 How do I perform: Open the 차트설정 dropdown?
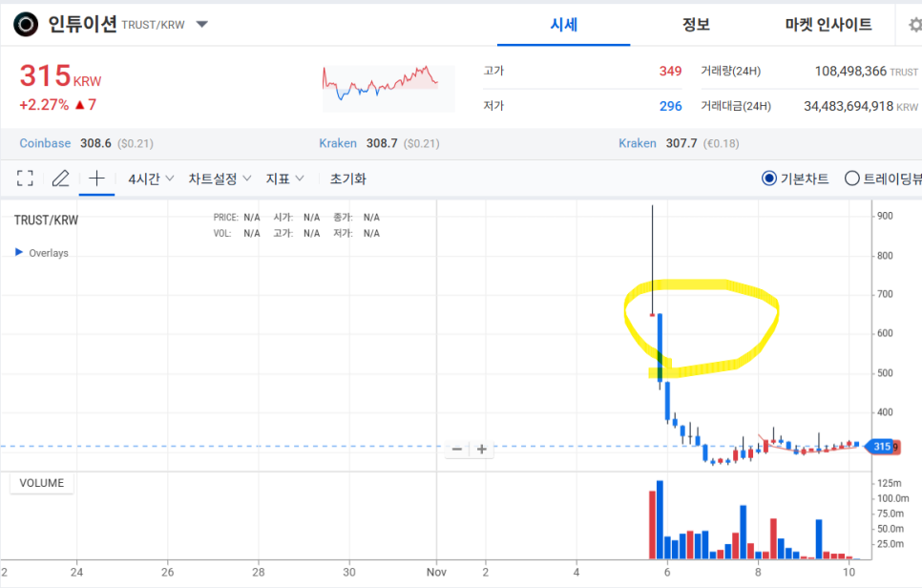[220, 178]
